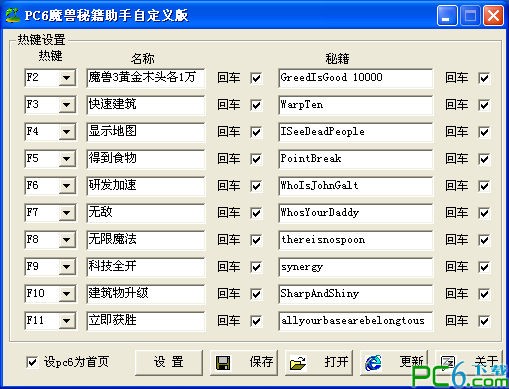Open the F3 hotkey dropdown
The image size is (509, 389).
67,105
